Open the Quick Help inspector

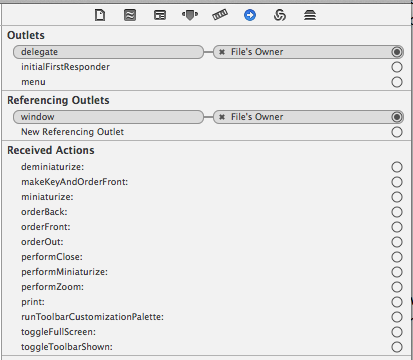[130, 15]
